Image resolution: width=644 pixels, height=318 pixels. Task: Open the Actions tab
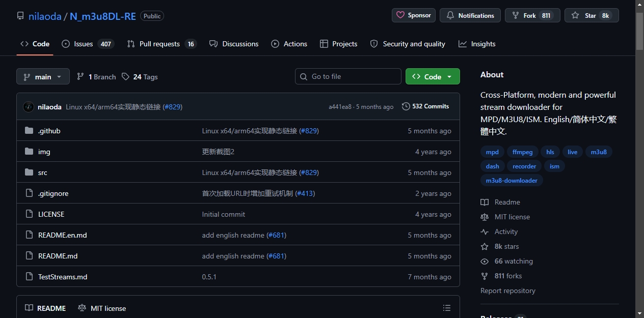[289, 44]
